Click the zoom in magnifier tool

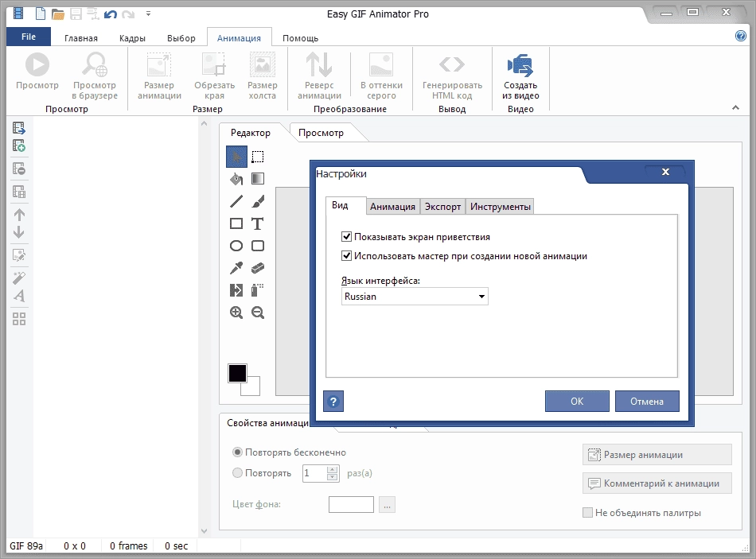pos(236,312)
